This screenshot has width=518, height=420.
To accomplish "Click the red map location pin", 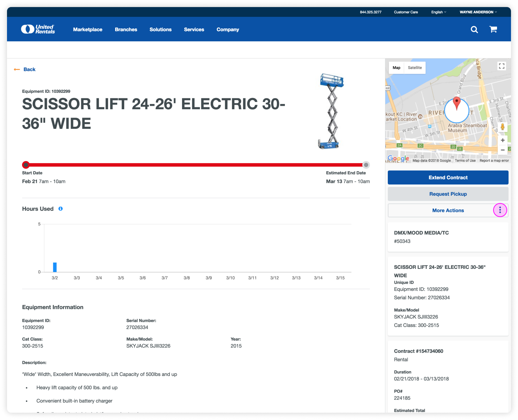I will (x=456, y=103).
